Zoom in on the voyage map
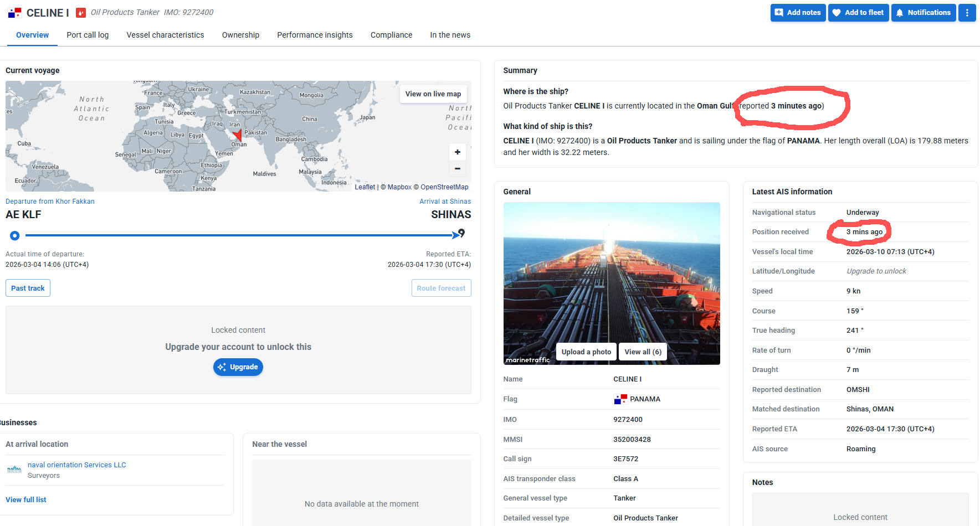 click(x=458, y=152)
